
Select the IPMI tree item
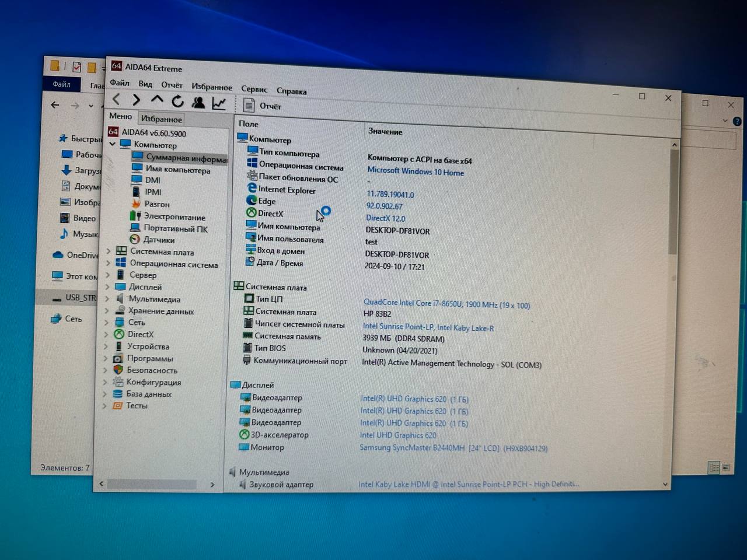point(146,192)
